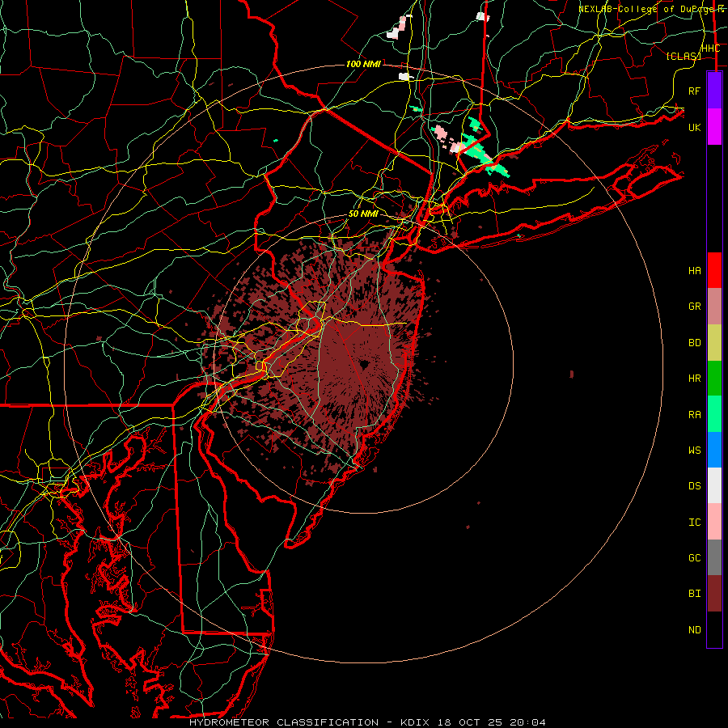Click the IC legend label
The height and width of the screenshot is (728, 728).
695,523
